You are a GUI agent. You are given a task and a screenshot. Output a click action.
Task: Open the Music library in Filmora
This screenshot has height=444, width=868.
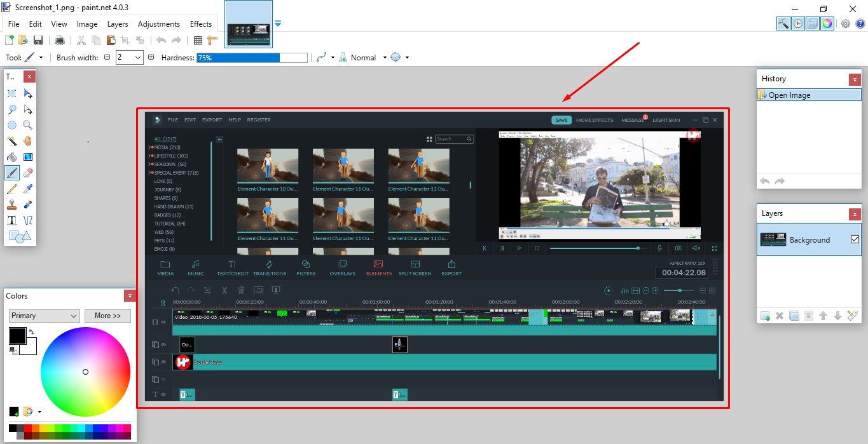click(195, 266)
